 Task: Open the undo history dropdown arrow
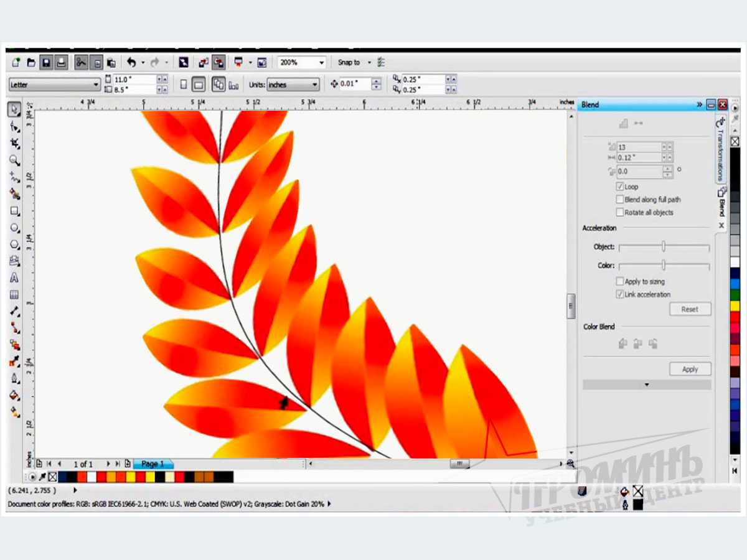point(143,62)
